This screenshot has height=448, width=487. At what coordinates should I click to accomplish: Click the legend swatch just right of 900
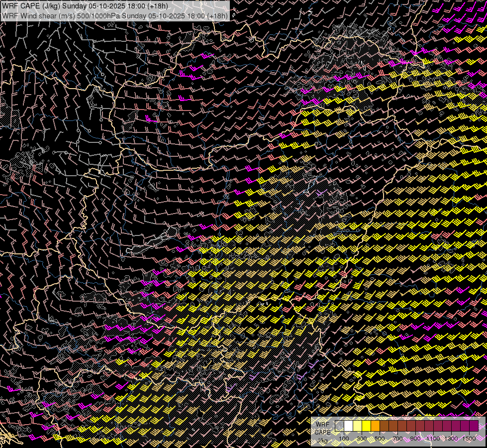tap(420, 426)
